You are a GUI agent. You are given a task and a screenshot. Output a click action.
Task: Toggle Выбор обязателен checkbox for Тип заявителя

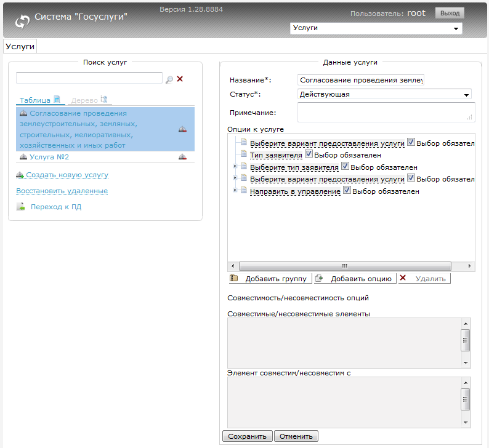click(x=309, y=154)
